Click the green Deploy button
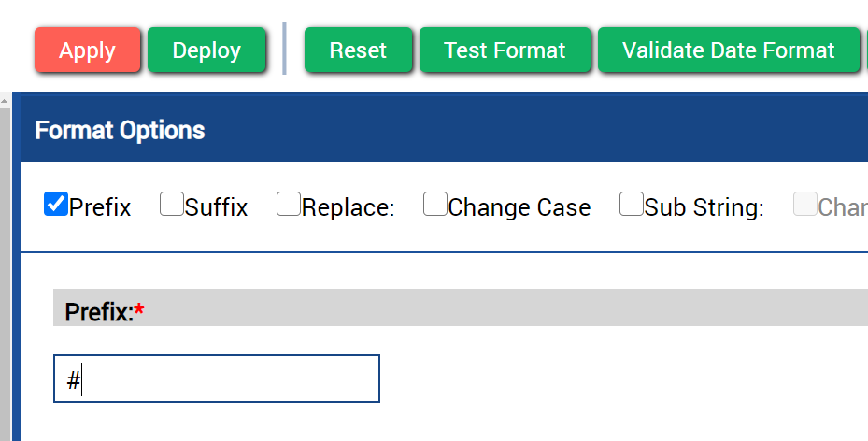868x441 pixels. [206, 50]
